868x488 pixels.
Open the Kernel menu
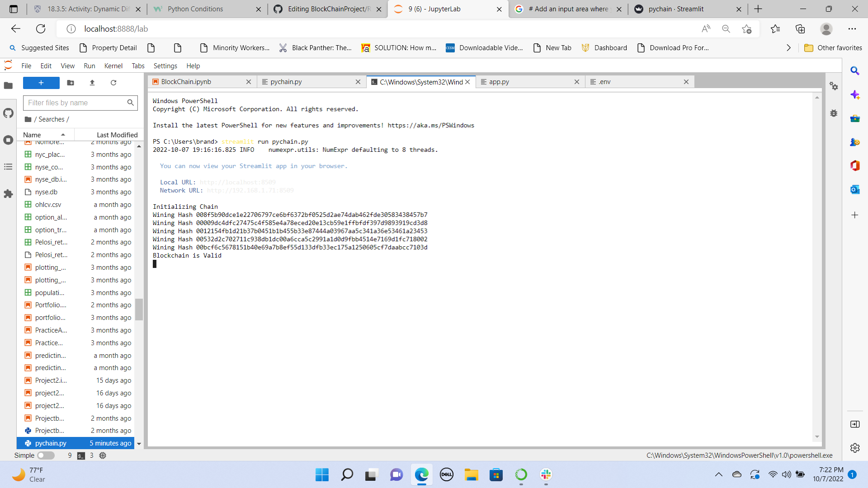113,66
